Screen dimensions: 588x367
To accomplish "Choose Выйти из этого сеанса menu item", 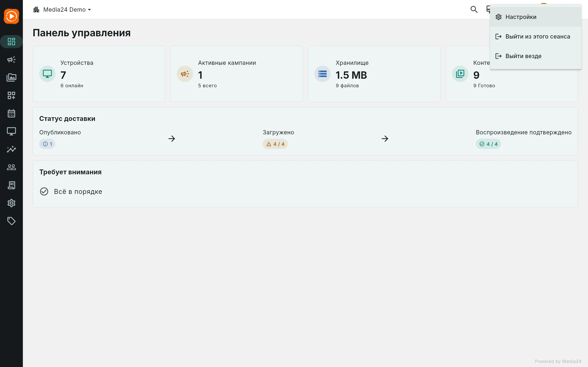I will pyautogui.click(x=536, y=36).
